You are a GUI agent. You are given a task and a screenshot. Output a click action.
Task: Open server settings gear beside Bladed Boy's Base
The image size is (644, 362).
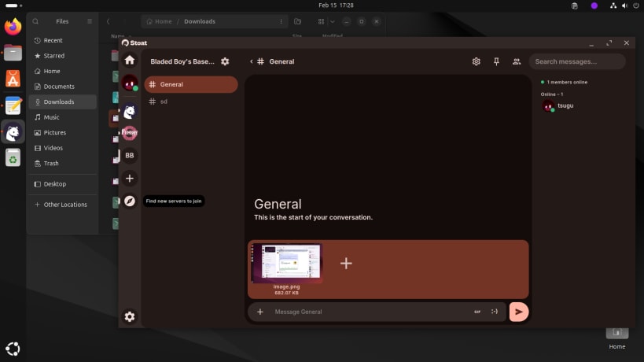tap(225, 61)
